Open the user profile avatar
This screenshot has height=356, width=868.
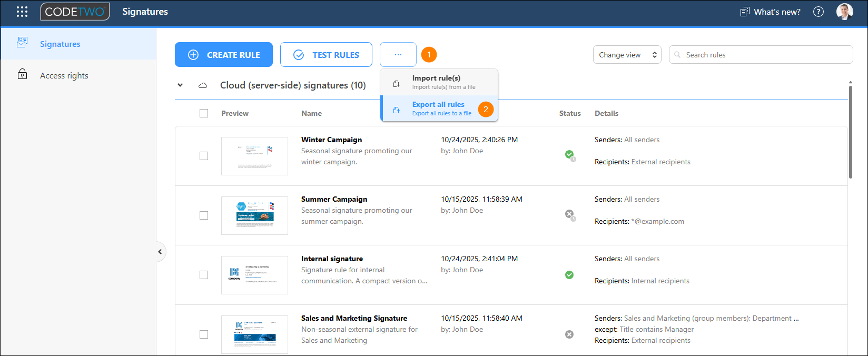coord(845,12)
